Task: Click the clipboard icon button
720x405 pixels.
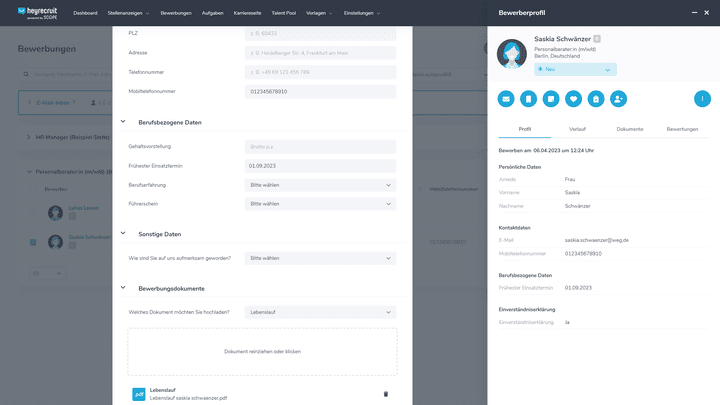Action: coord(595,99)
